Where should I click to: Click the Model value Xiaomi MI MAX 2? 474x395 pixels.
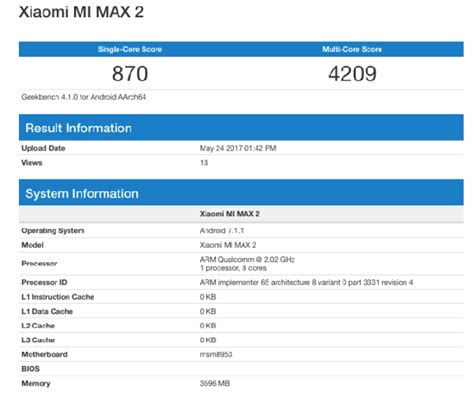pyautogui.click(x=228, y=245)
